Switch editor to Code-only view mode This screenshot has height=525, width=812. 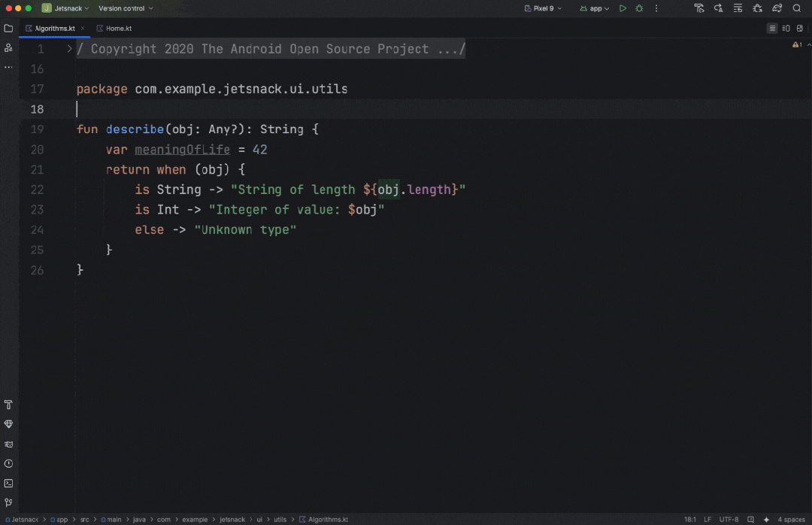tap(772, 29)
